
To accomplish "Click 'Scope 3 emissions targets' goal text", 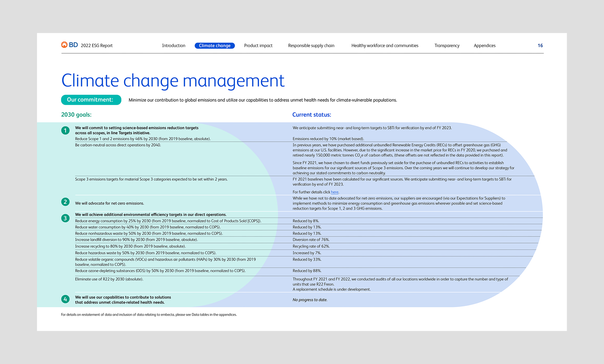I will pyautogui.click(x=151, y=179).
